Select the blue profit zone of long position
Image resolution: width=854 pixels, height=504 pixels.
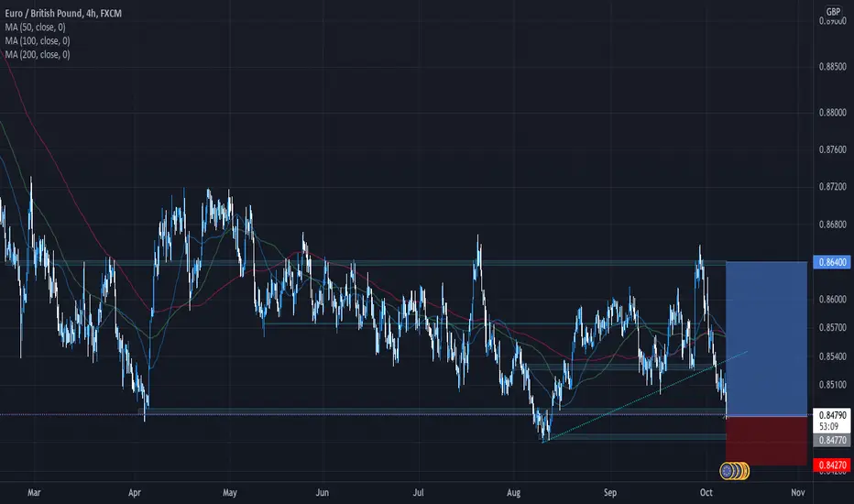pyautogui.click(x=766, y=338)
